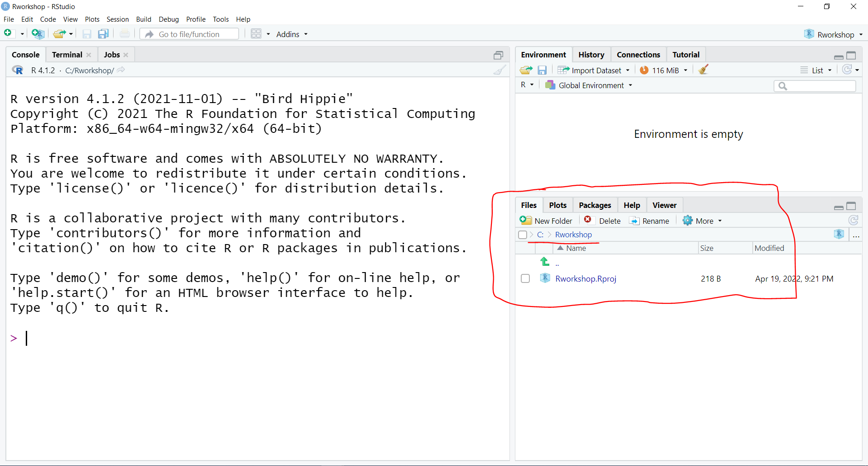Screen dimensions: 868x466
Task: Switch to the Terminal tab
Action: [x=67, y=55]
